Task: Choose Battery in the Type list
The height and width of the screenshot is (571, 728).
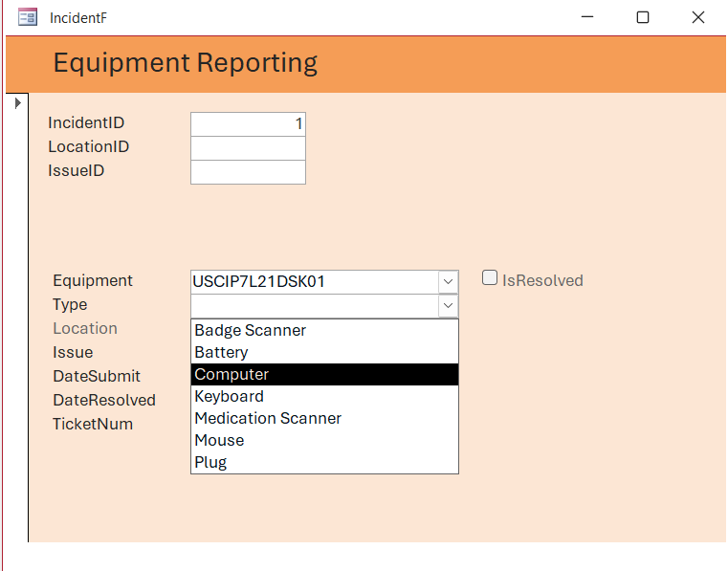Action: tap(324, 352)
